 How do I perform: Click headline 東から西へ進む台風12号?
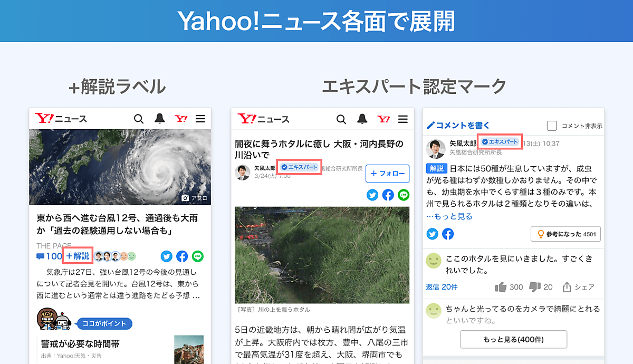coord(117,224)
